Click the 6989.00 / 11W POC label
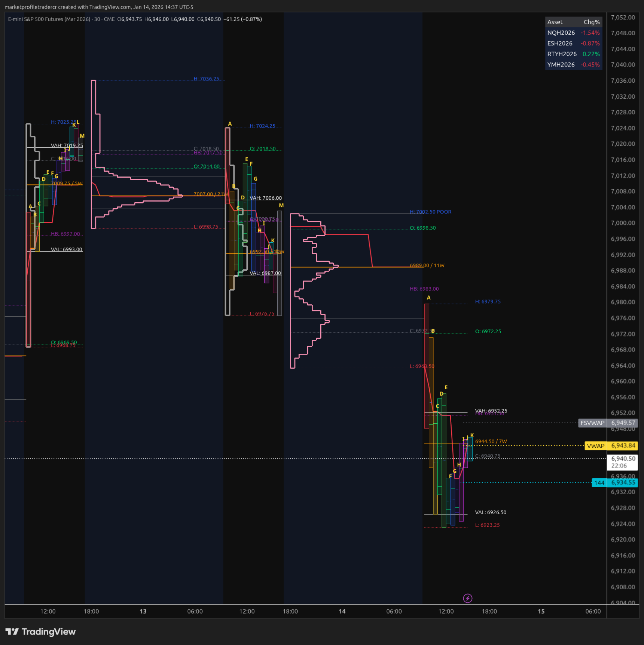 click(x=427, y=265)
